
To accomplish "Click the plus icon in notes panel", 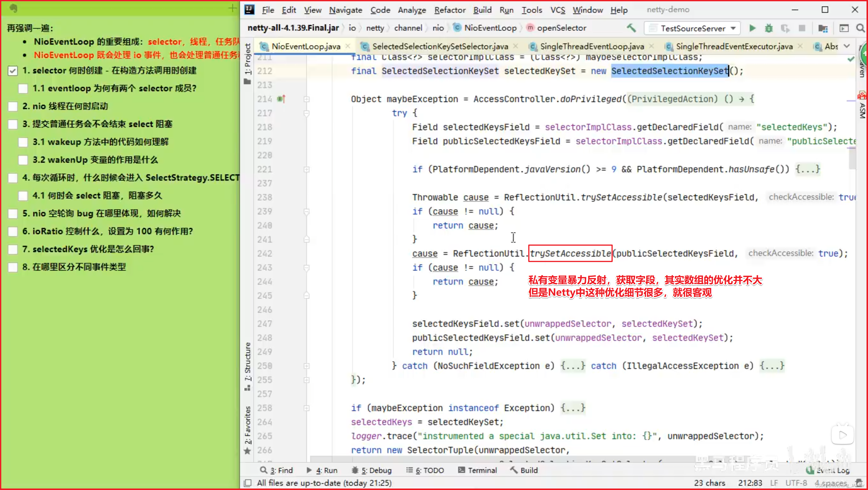I will click(232, 8).
